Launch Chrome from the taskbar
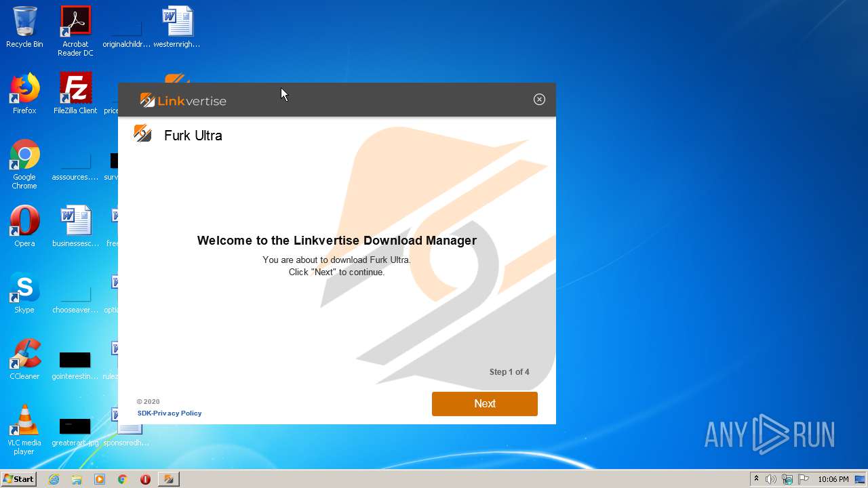Viewport: 868px width, 488px height. coord(123,479)
